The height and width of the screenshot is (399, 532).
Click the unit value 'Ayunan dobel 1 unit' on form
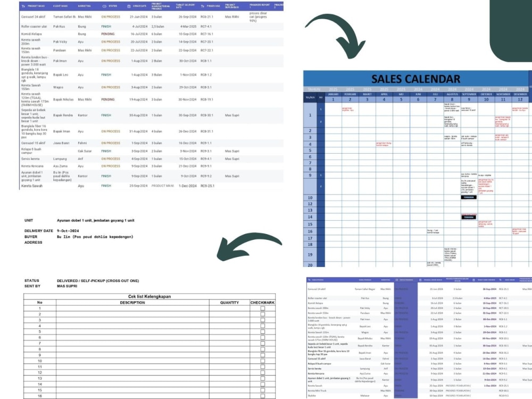pyautogui.click(x=96, y=220)
